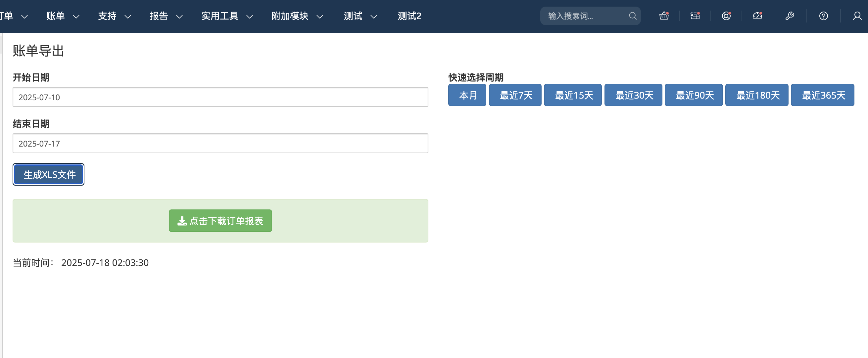The width and height of the screenshot is (868, 358).
Task: Open the shopping cart icon
Action: (663, 16)
